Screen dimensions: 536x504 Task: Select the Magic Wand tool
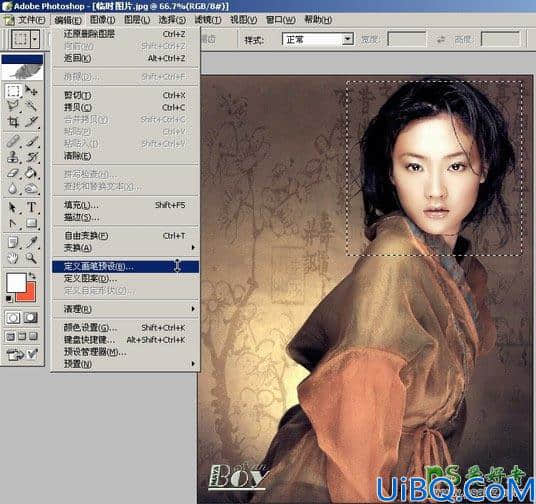pos(31,106)
